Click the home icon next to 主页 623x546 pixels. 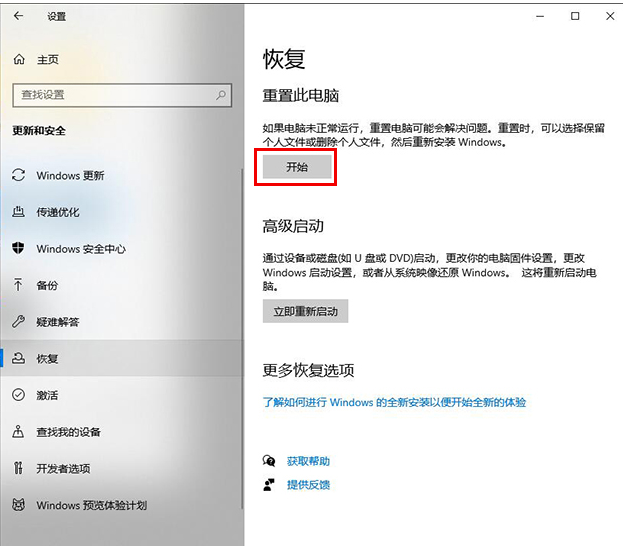[x=19, y=60]
